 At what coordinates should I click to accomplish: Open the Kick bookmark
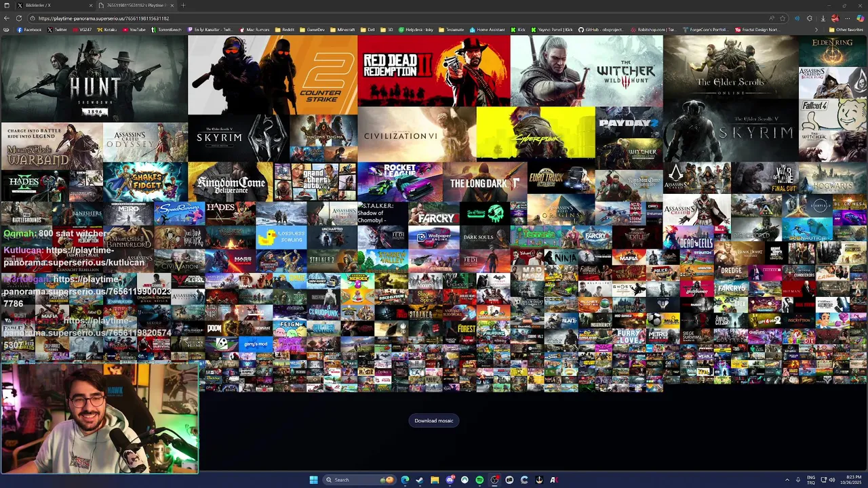(x=518, y=30)
